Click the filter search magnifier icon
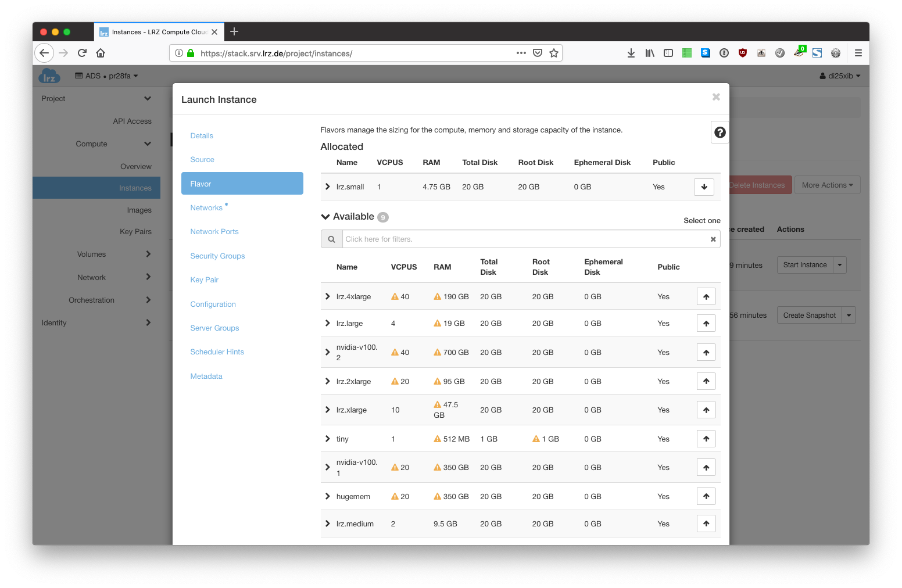Image resolution: width=902 pixels, height=588 pixels. (x=331, y=239)
